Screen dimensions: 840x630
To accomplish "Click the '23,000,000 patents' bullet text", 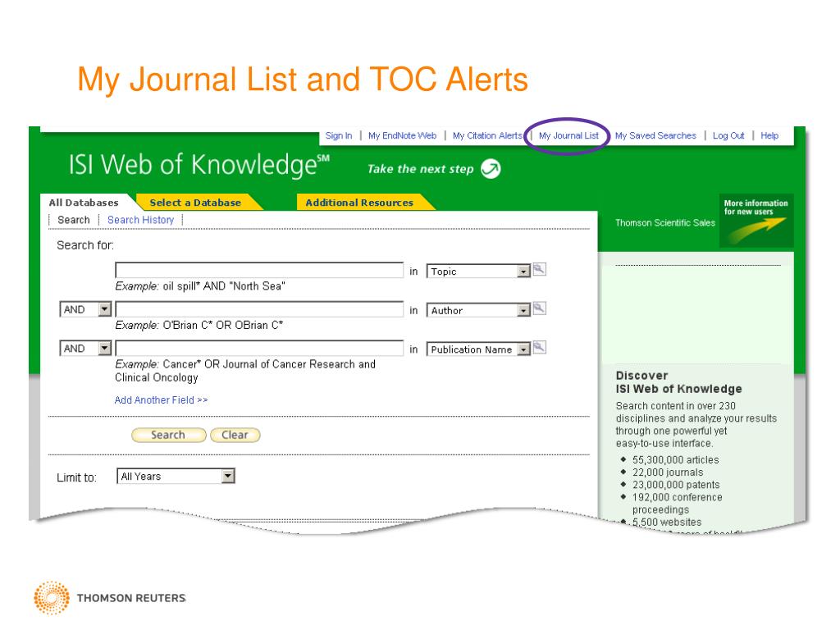I will 676,485.
